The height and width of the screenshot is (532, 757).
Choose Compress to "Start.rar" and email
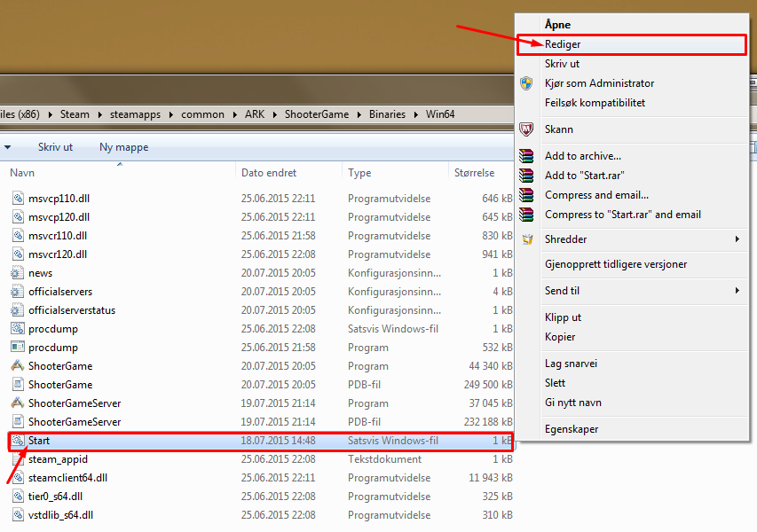click(623, 215)
